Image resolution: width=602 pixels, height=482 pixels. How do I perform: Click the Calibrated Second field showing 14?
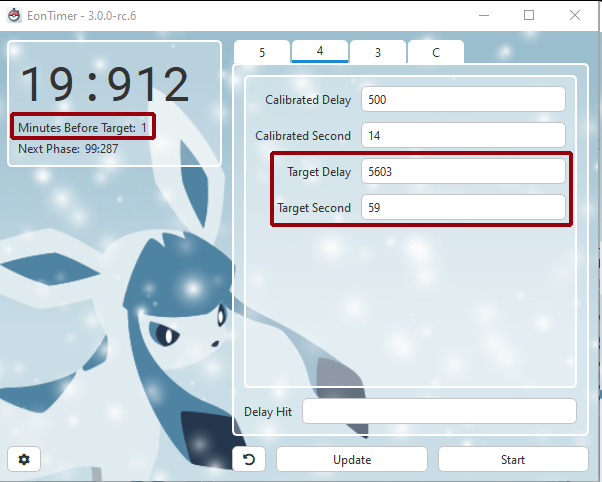click(x=463, y=135)
